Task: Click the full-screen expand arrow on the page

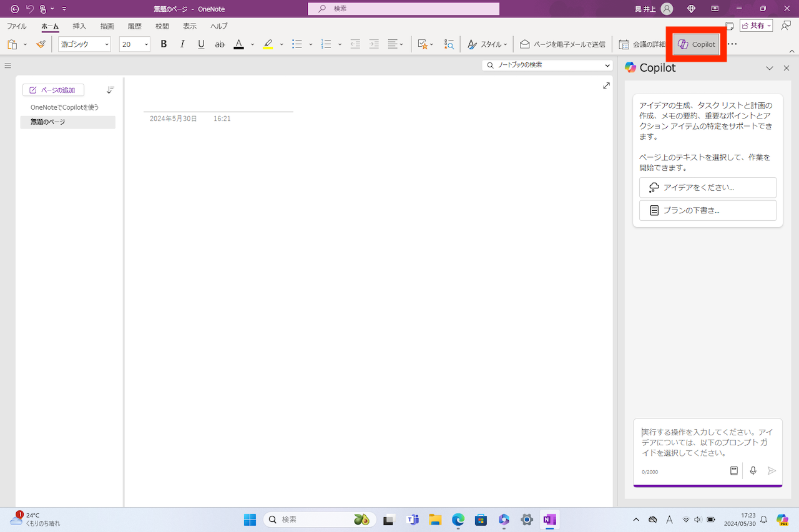Action: (x=606, y=85)
